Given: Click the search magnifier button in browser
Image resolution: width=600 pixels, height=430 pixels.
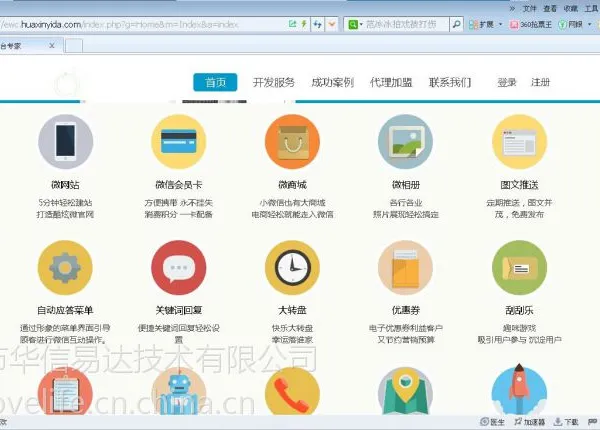Looking at the screenshot, I should (456, 24).
